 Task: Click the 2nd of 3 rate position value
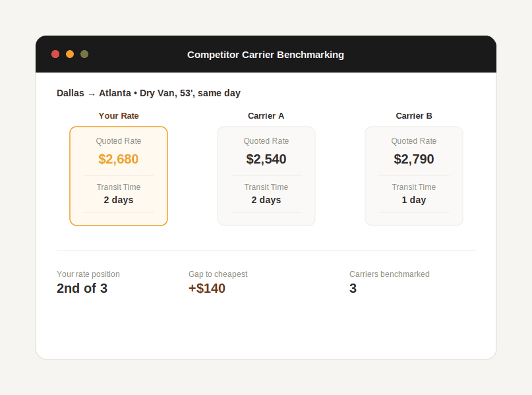(82, 288)
